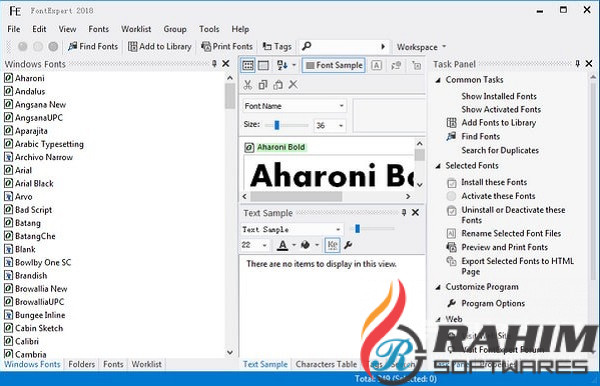The image size is (600, 386).
Task: Open the Edit menu
Action: click(39, 29)
